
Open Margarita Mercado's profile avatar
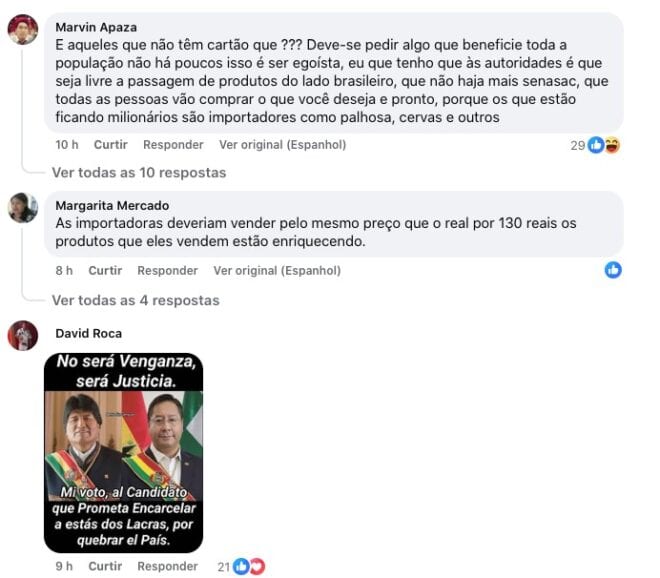coord(23,208)
